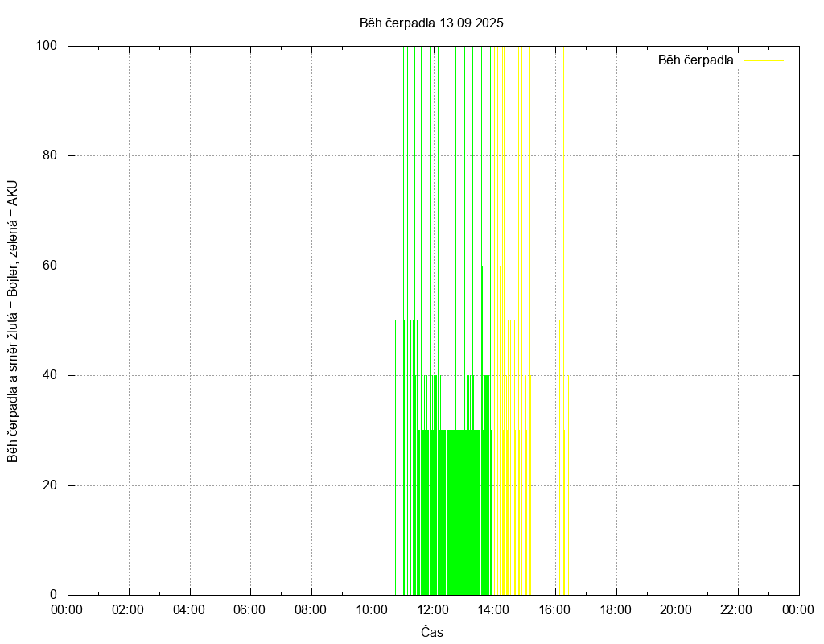Click the last yellow spike after 16:00

569,485
